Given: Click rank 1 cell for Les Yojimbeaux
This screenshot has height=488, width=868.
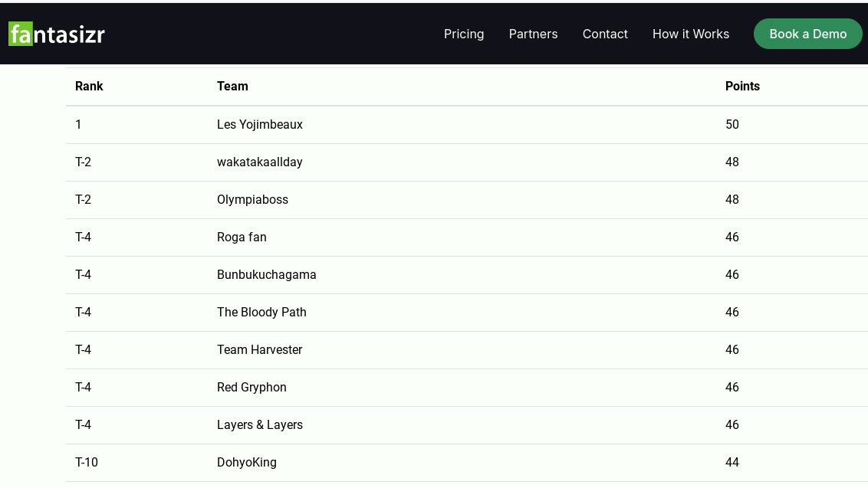Looking at the screenshot, I should click(78, 124).
